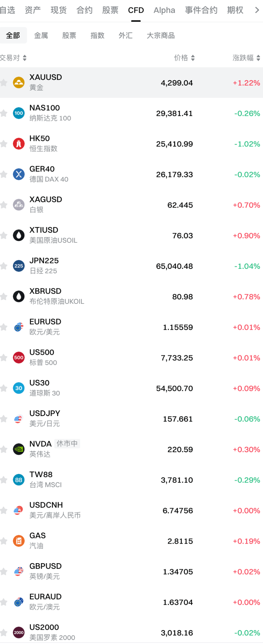The height and width of the screenshot is (644, 263).
Task: Click the HK50 red index icon
Action: tap(19, 144)
